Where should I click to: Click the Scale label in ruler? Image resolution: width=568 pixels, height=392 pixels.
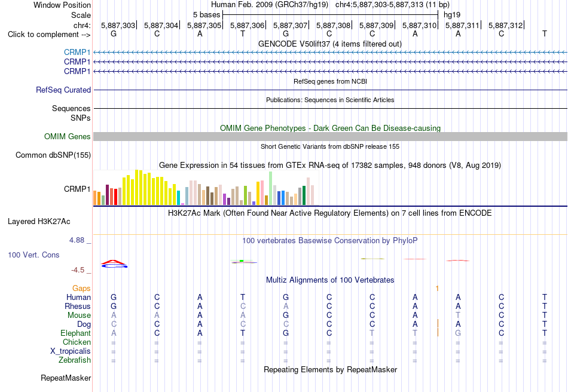(x=81, y=15)
